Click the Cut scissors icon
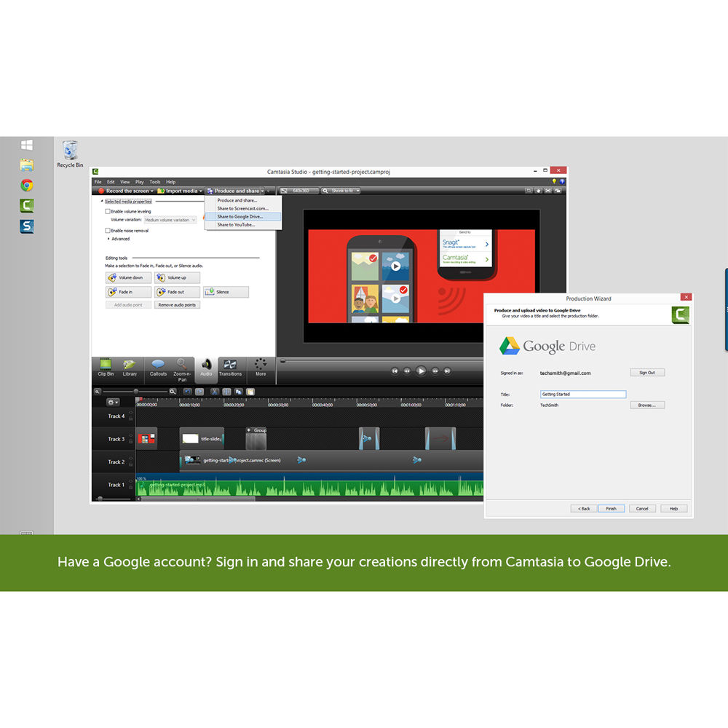 pyautogui.click(x=215, y=392)
